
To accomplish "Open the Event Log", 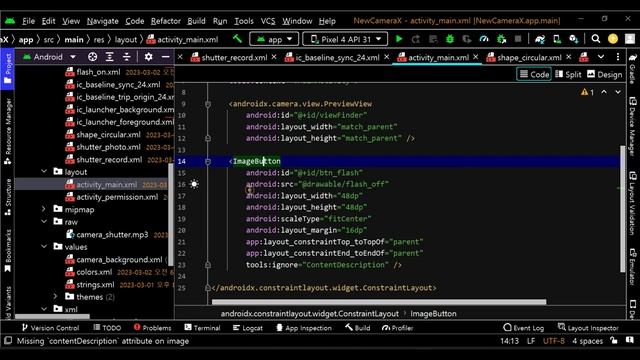I will tap(524, 328).
